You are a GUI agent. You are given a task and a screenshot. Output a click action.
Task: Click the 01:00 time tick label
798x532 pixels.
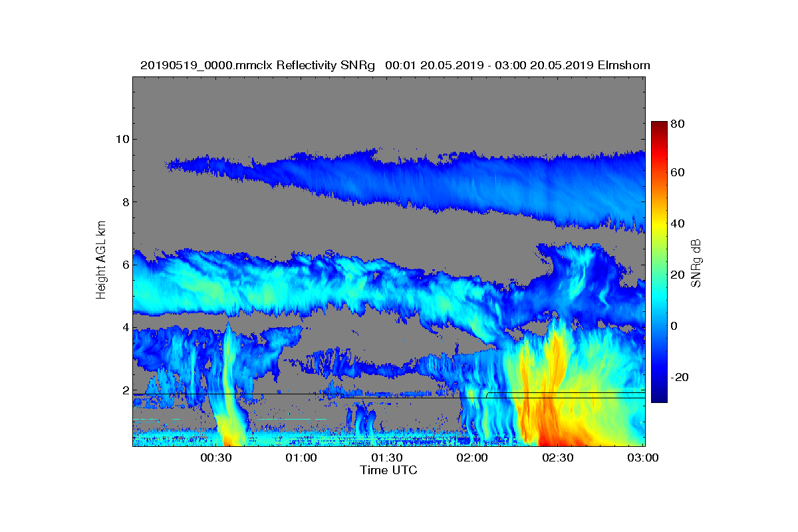[x=301, y=458]
